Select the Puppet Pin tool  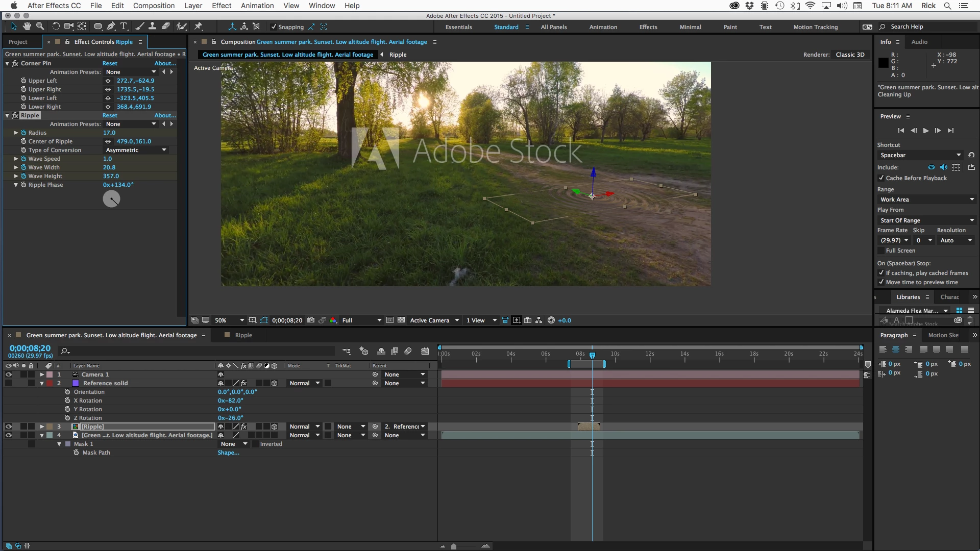pyautogui.click(x=199, y=27)
